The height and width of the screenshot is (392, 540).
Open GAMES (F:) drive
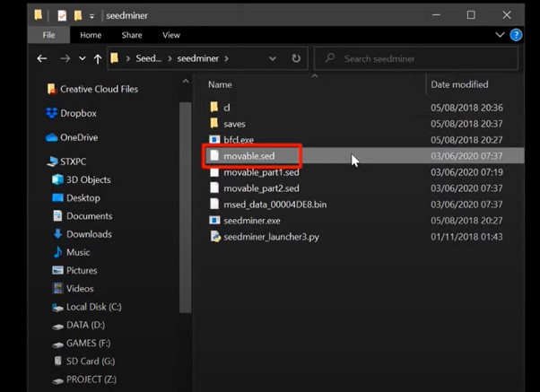pos(88,343)
